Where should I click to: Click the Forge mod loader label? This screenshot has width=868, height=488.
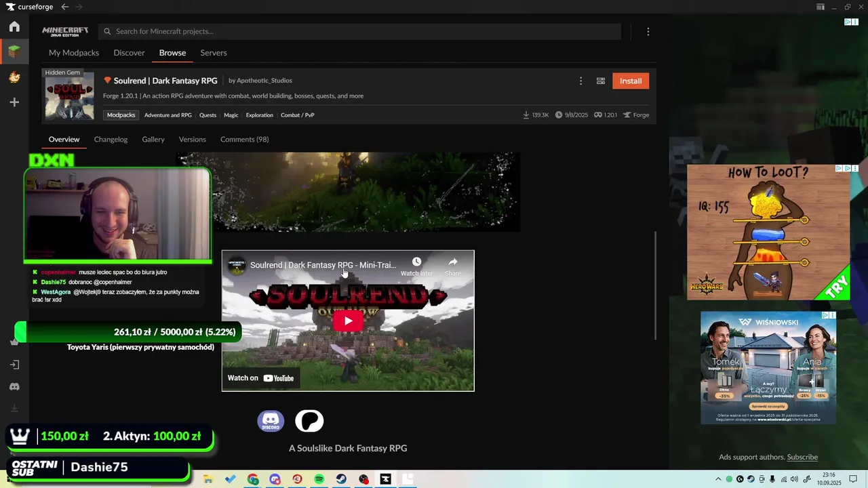(x=636, y=115)
